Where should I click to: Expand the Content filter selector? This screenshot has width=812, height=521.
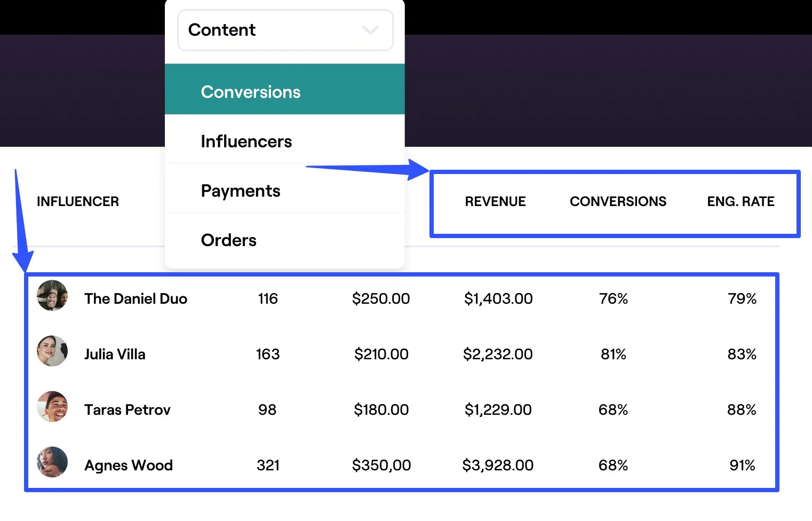tap(285, 30)
